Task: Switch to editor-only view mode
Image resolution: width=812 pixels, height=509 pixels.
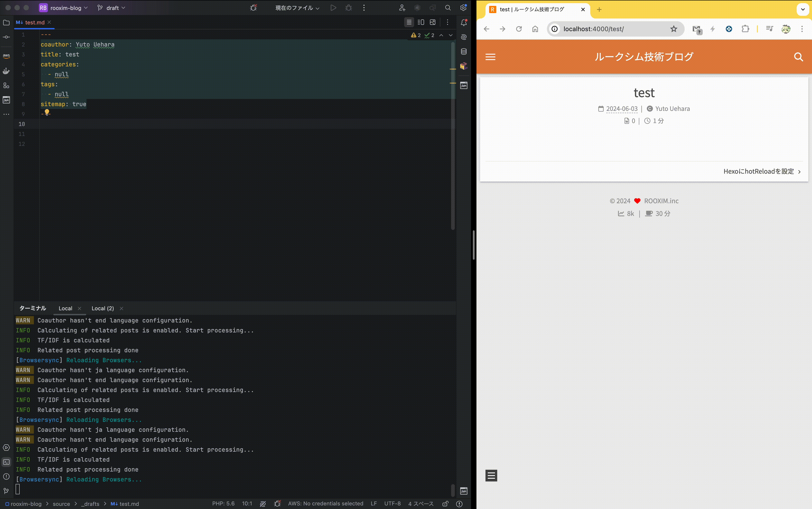Action: tap(409, 22)
